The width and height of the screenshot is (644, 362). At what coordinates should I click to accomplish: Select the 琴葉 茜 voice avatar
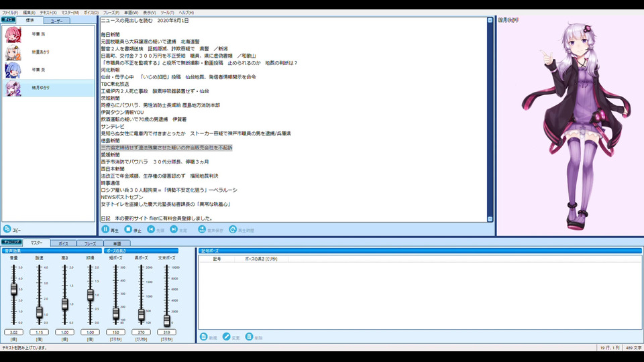pyautogui.click(x=13, y=34)
